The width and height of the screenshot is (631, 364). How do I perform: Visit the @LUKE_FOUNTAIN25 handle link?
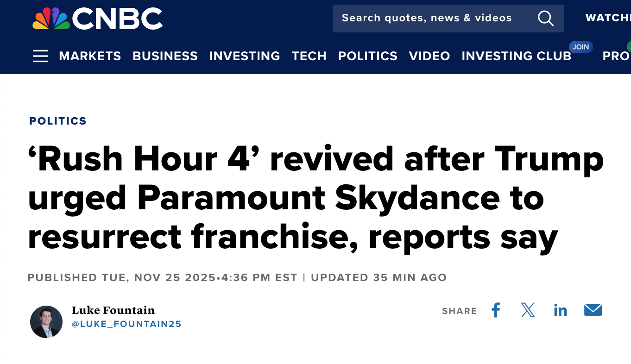pos(126,324)
